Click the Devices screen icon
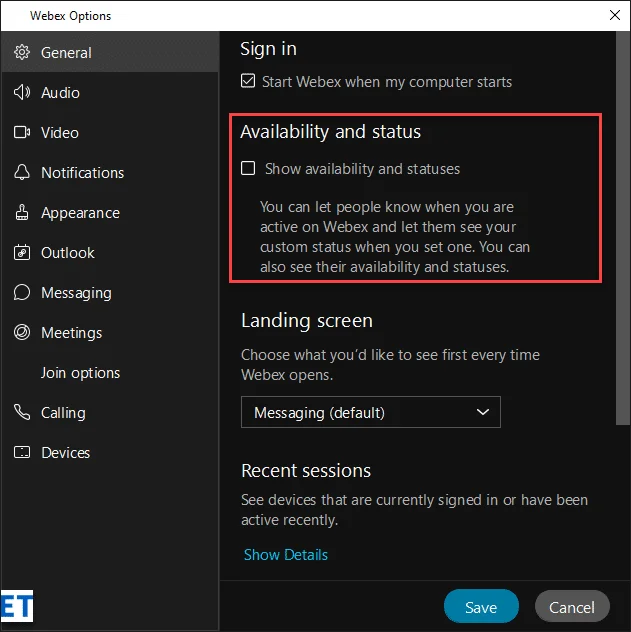The image size is (631, 632). click(x=22, y=452)
